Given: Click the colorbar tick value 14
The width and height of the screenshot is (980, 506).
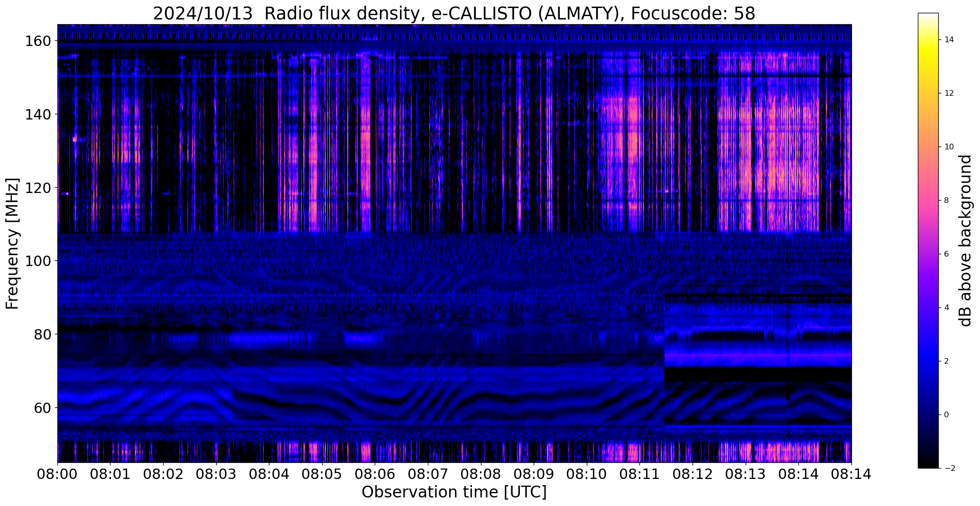Looking at the screenshot, I should click(949, 40).
